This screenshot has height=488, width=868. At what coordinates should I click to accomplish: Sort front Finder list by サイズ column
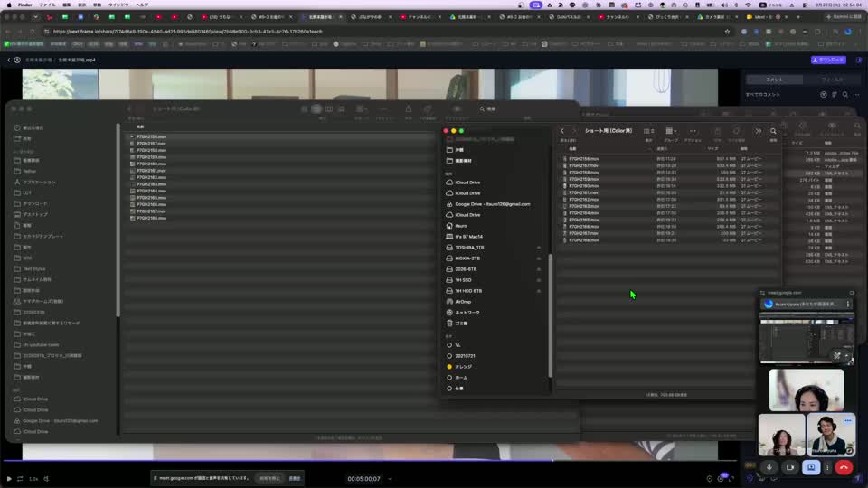point(713,149)
